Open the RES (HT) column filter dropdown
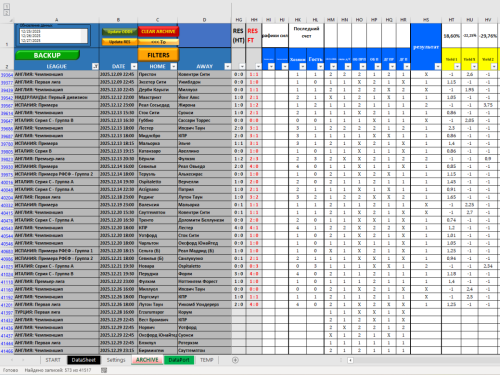Viewport: 500px width, 375px height. [x=242, y=66]
